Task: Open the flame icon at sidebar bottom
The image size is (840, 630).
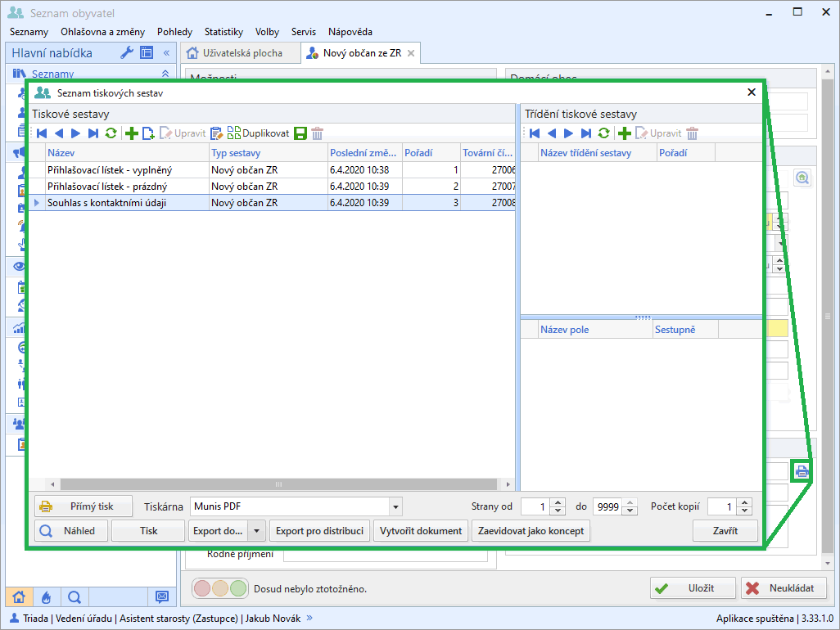Action: [46, 596]
